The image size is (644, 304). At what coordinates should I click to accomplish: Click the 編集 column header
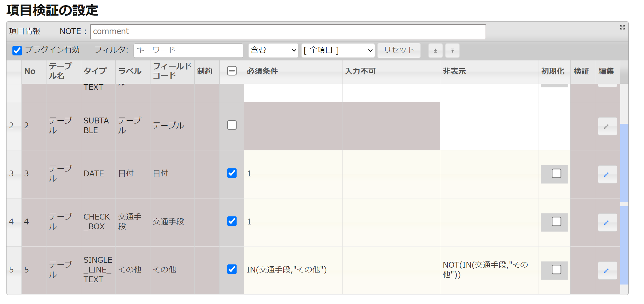tap(607, 71)
